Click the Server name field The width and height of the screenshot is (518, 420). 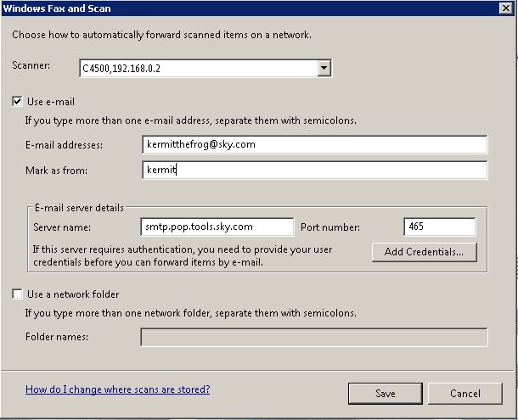click(x=217, y=227)
